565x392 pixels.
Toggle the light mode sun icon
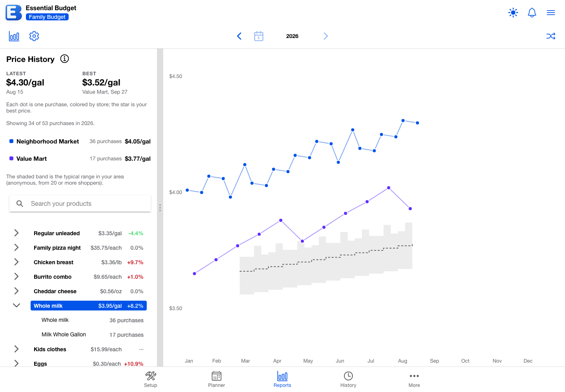point(513,13)
